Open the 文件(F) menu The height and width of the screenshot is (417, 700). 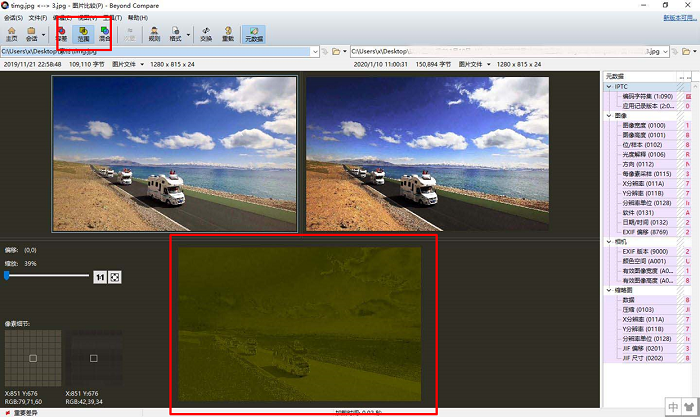click(x=38, y=17)
